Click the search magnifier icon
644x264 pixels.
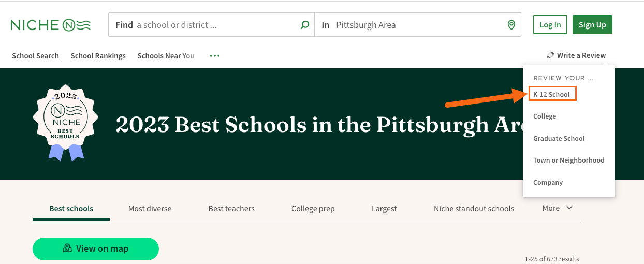click(305, 25)
